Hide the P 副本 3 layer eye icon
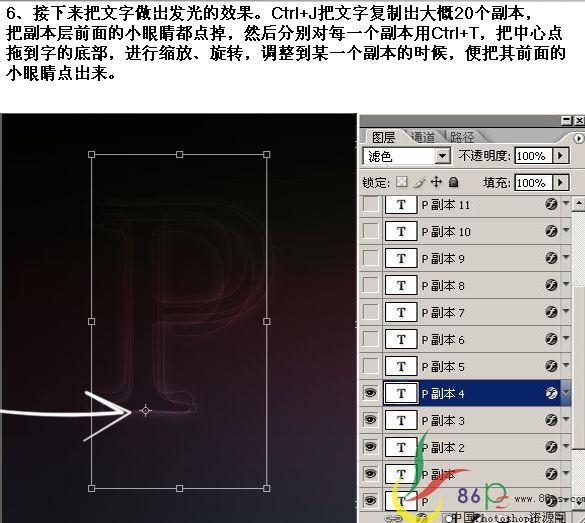Image resolution: width=585 pixels, height=523 pixels. point(370,420)
